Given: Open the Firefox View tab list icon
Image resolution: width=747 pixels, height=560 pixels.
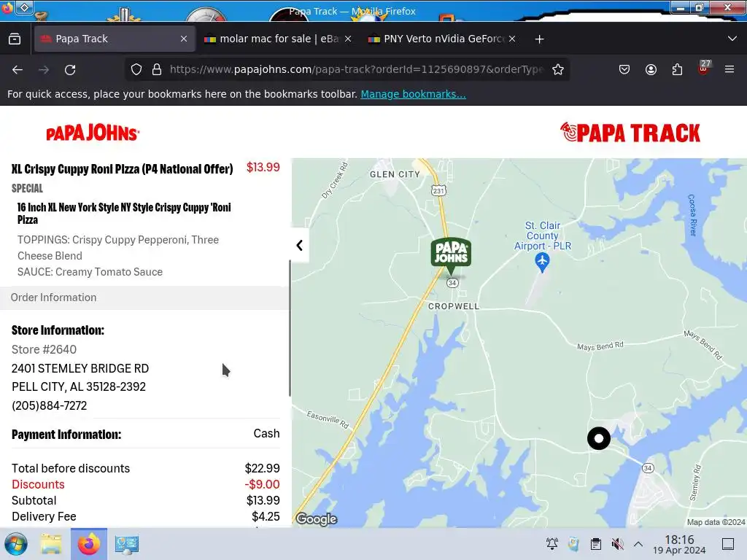Looking at the screenshot, I should [15, 39].
